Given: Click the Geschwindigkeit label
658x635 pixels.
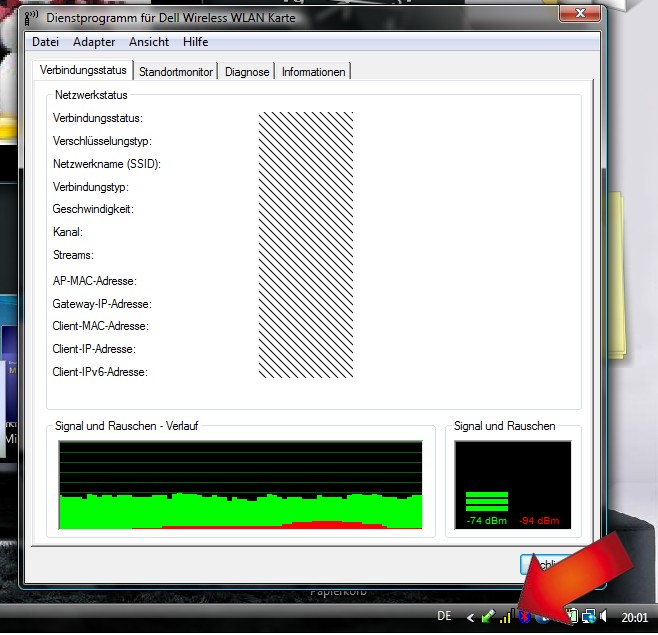Looking at the screenshot, I should click(x=93, y=209).
